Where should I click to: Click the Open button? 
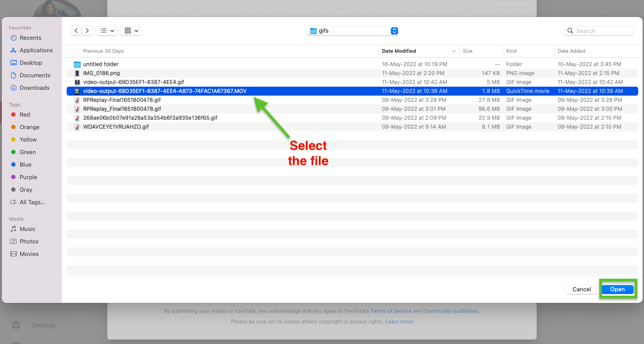coord(618,289)
